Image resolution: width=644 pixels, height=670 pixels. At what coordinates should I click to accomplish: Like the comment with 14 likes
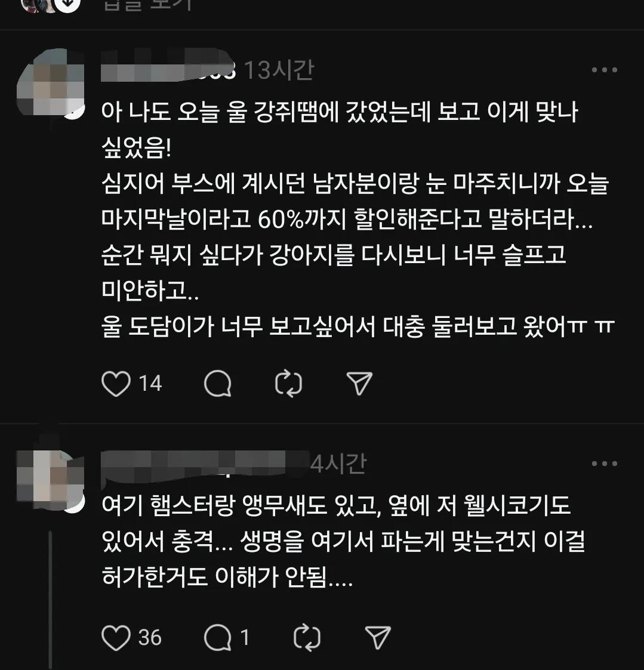(x=116, y=383)
